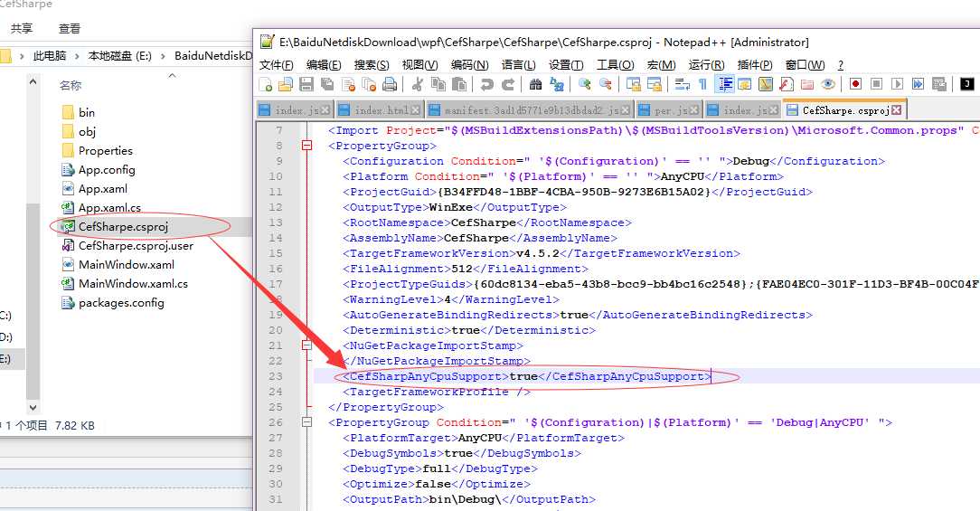Screen dimensions: 980x511
Task: Open Find with the binoculars icon
Action: coord(535,84)
